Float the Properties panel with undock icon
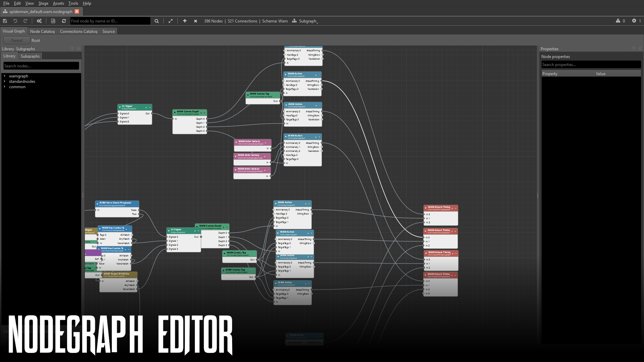644x362 pixels. (634, 49)
